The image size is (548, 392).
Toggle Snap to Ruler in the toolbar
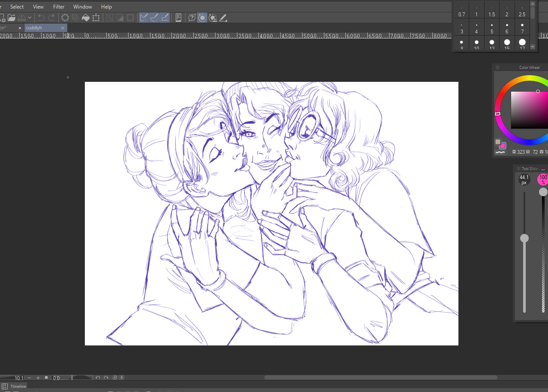[x=144, y=18]
